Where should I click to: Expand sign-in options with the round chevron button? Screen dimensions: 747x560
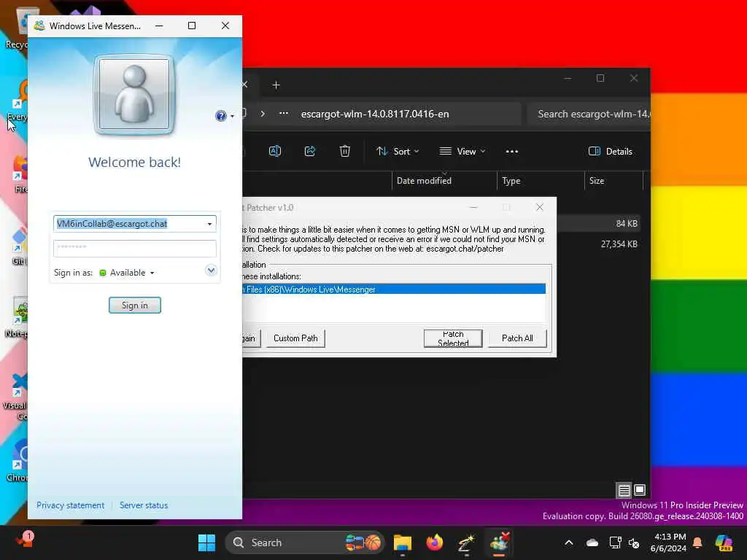(211, 271)
